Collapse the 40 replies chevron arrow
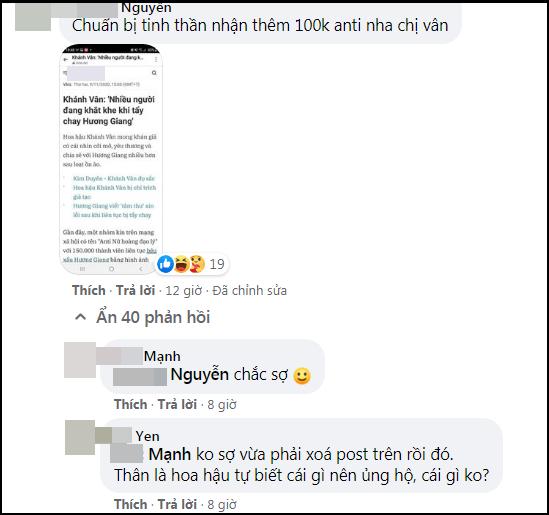 tap(81, 317)
